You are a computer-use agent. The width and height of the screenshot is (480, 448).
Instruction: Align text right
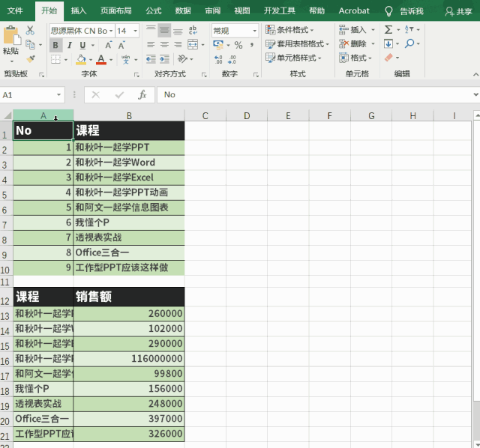(x=178, y=45)
